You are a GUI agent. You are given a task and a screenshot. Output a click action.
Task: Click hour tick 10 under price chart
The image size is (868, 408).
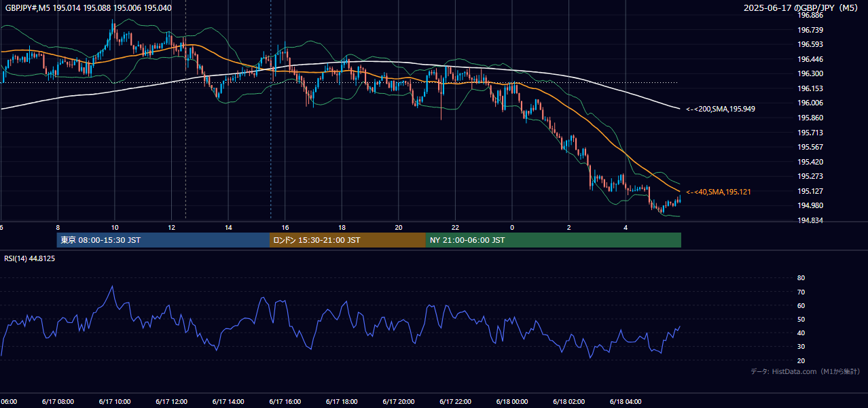[x=115, y=227]
